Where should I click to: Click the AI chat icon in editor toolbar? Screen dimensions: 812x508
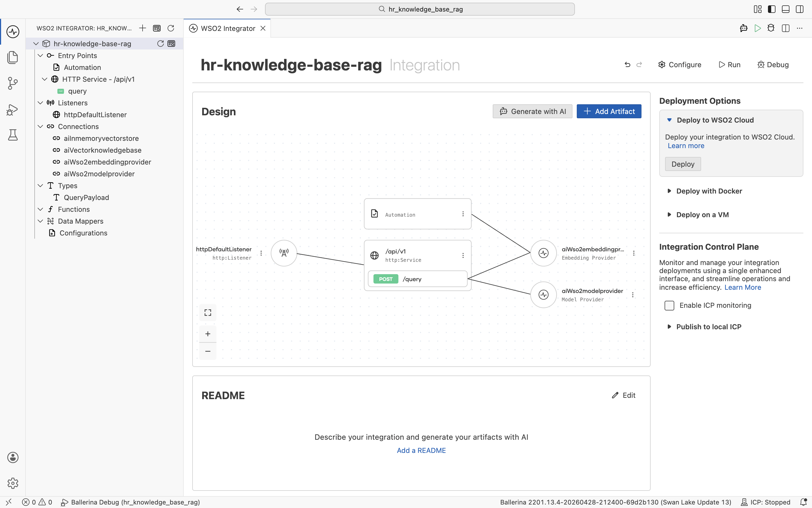(744, 28)
